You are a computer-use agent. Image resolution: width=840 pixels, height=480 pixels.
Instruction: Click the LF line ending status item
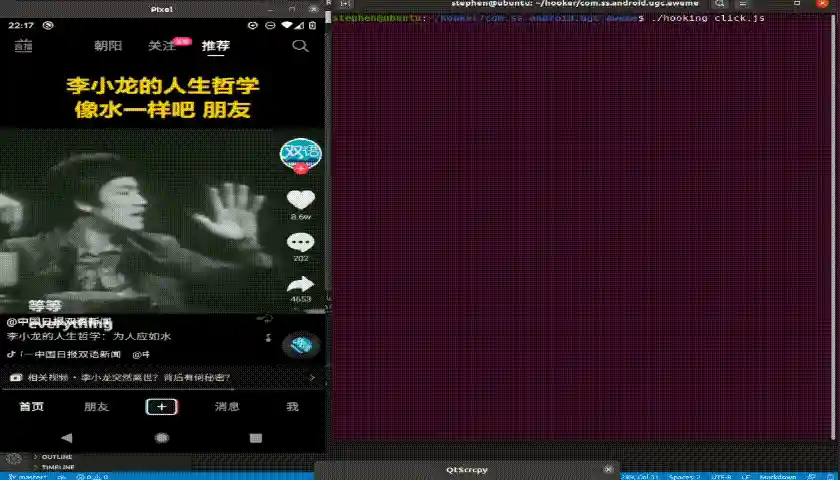click(x=745, y=476)
